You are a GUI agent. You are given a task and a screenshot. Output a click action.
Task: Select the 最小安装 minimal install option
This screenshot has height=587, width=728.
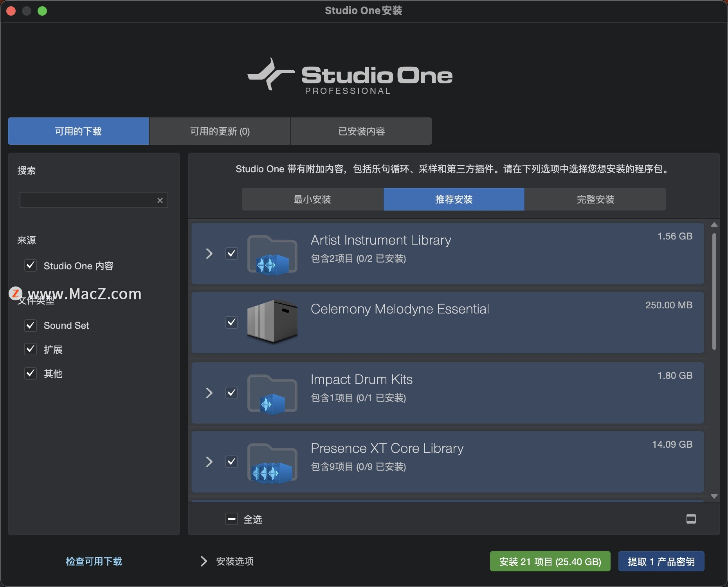point(312,199)
